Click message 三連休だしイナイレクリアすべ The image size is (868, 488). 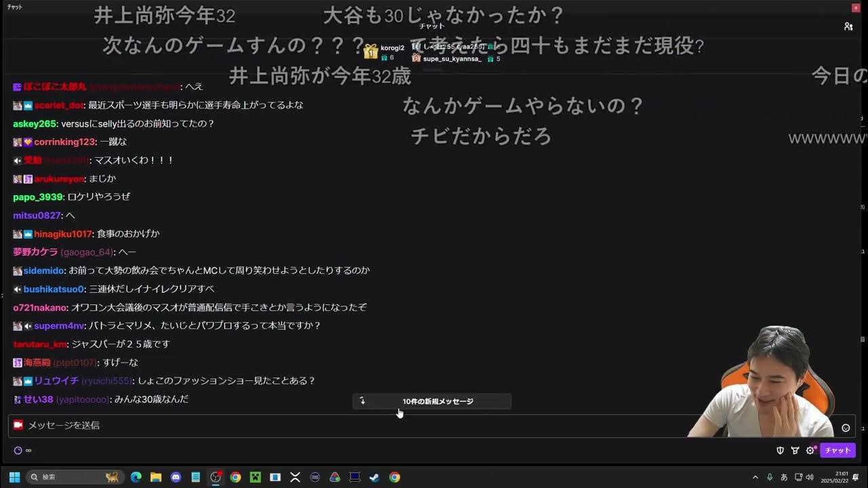[152, 289]
